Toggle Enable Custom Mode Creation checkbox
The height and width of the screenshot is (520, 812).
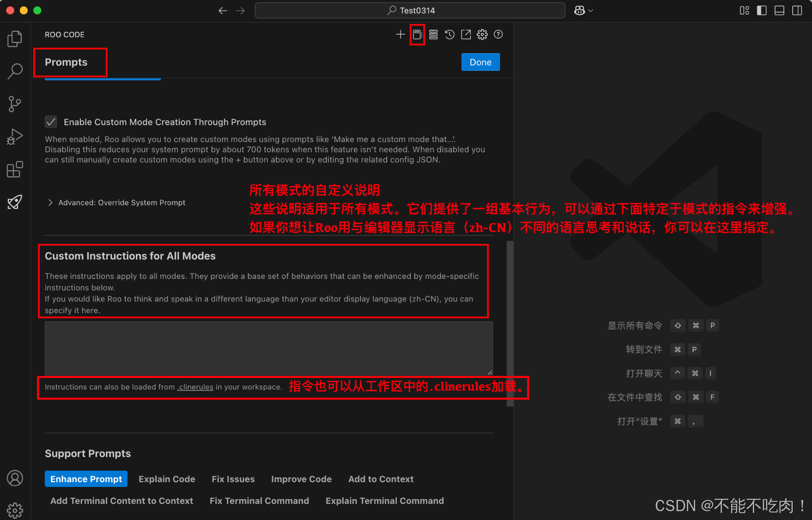51,122
